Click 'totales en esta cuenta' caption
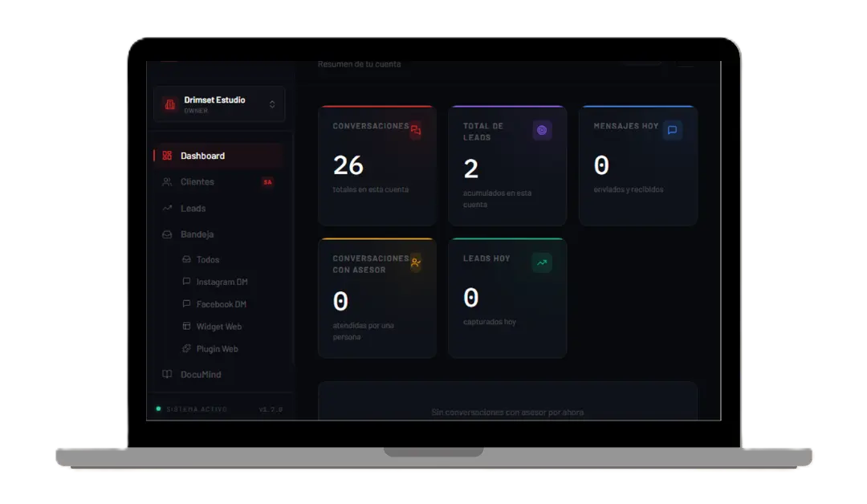The height and width of the screenshot is (504, 867). pyautogui.click(x=370, y=189)
